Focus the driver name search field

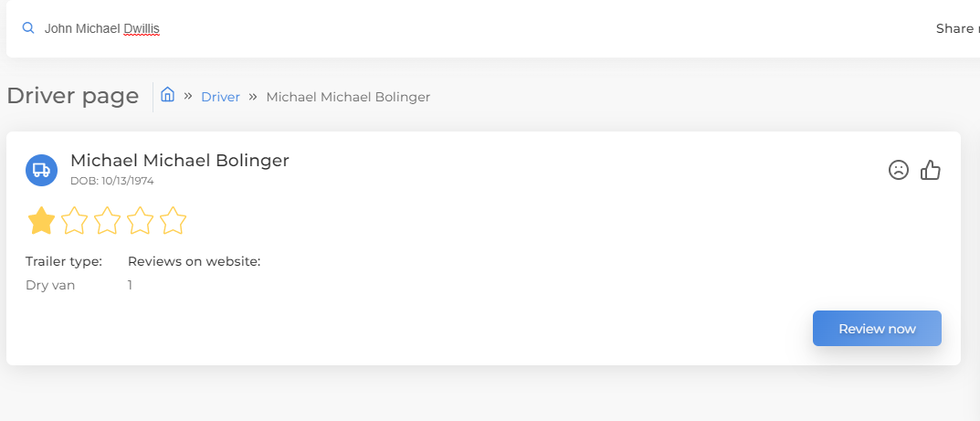pos(365,28)
